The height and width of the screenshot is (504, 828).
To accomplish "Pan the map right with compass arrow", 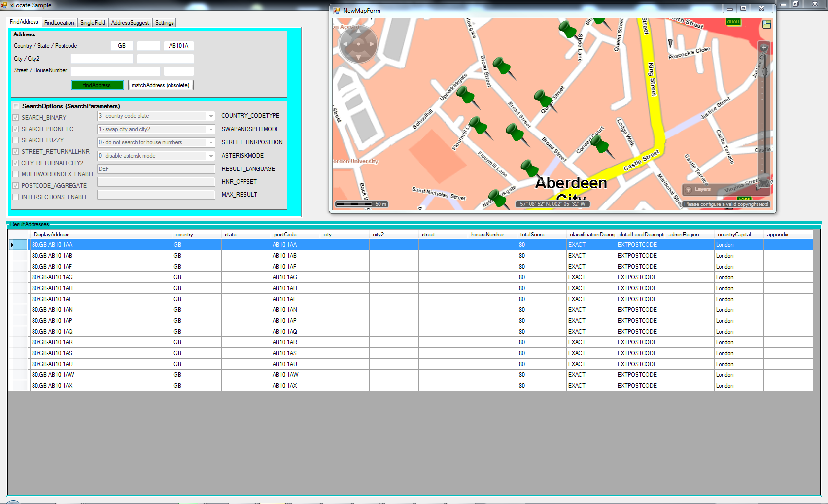I will click(x=372, y=44).
